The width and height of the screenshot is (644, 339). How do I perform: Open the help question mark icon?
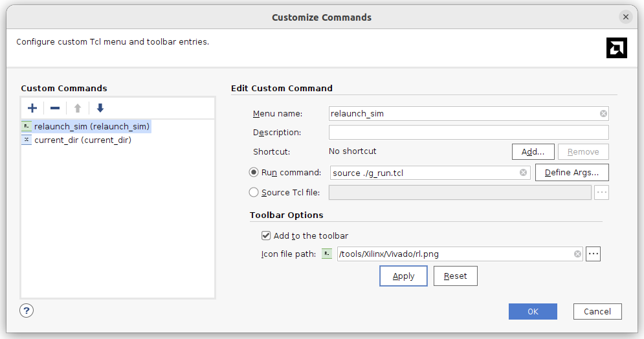click(27, 311)
